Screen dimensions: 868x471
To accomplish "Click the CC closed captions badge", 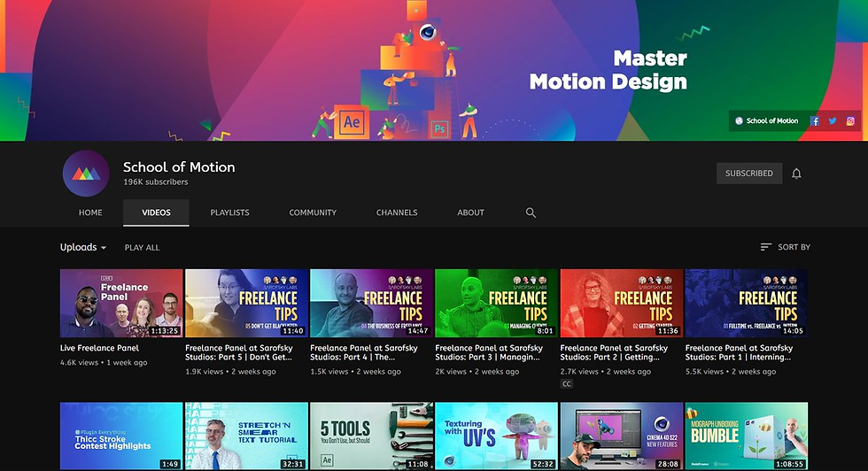I will [x=566, y=383].
